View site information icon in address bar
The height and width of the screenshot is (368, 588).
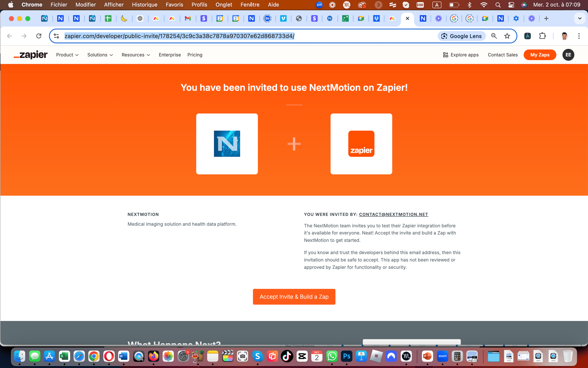point(56,36)
